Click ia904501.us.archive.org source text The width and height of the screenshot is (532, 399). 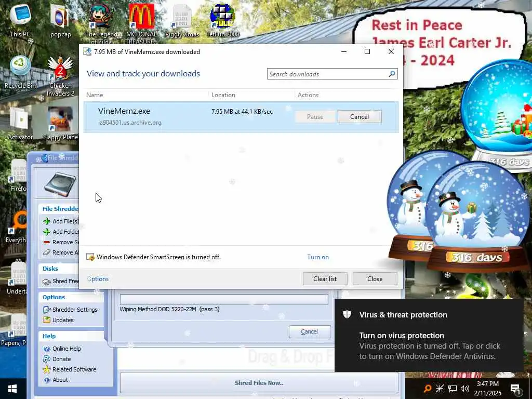129,123
